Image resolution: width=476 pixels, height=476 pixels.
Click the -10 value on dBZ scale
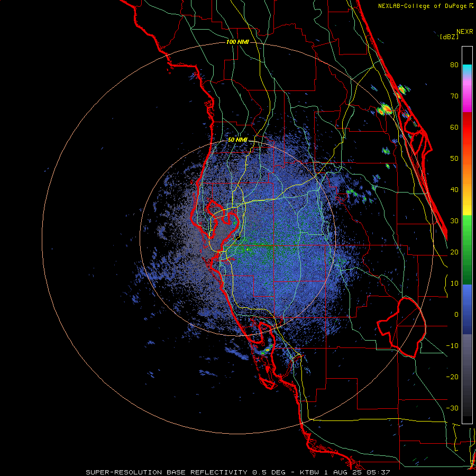(452, 346)
